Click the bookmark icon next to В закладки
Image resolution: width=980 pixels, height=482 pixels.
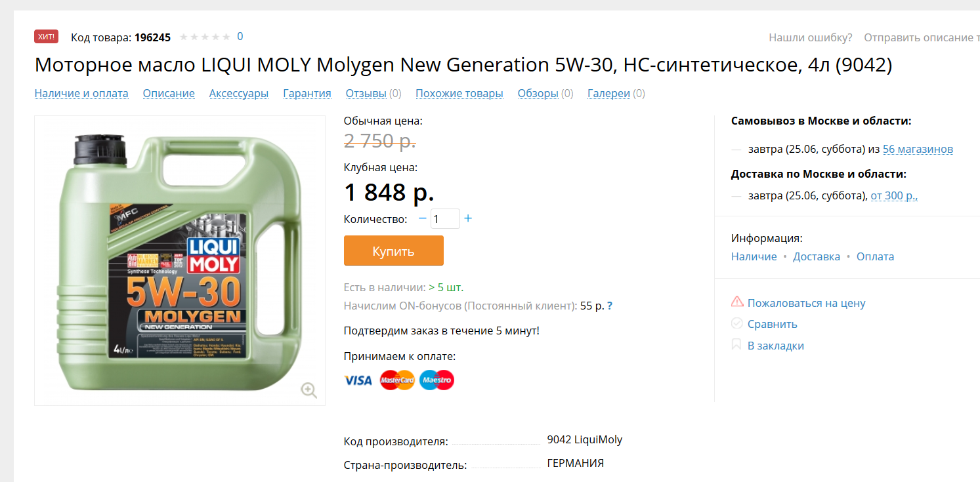tap(736, 345)
